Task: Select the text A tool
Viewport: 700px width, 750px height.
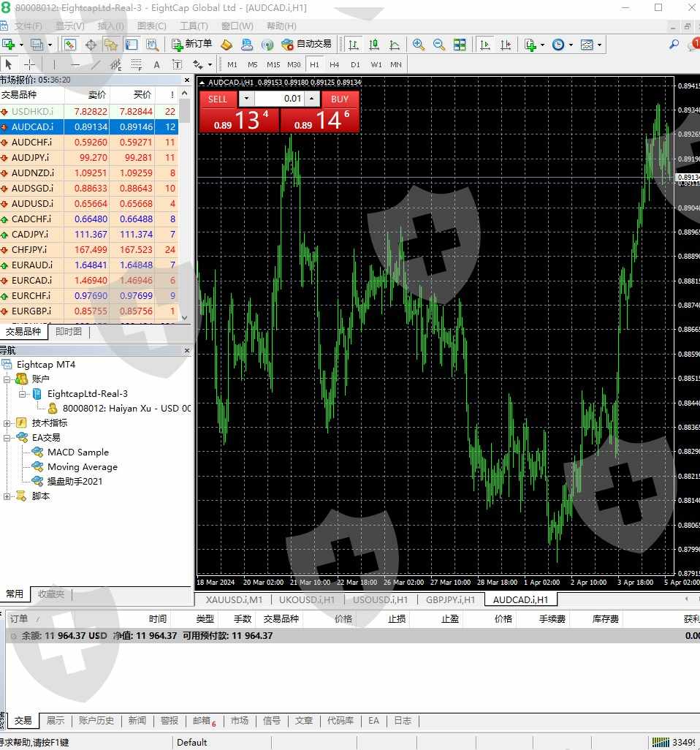Action: point(157,64)
